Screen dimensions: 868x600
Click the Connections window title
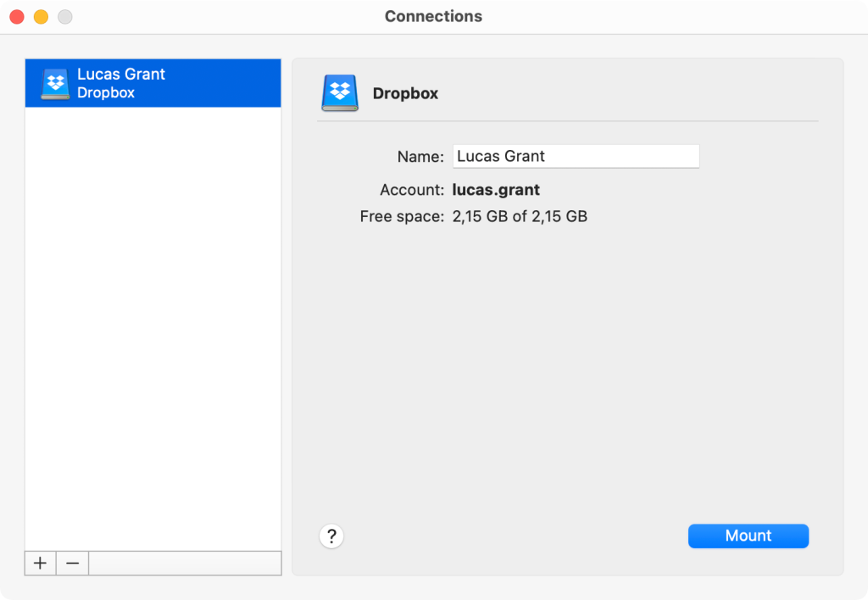click(x=433, y=16)
